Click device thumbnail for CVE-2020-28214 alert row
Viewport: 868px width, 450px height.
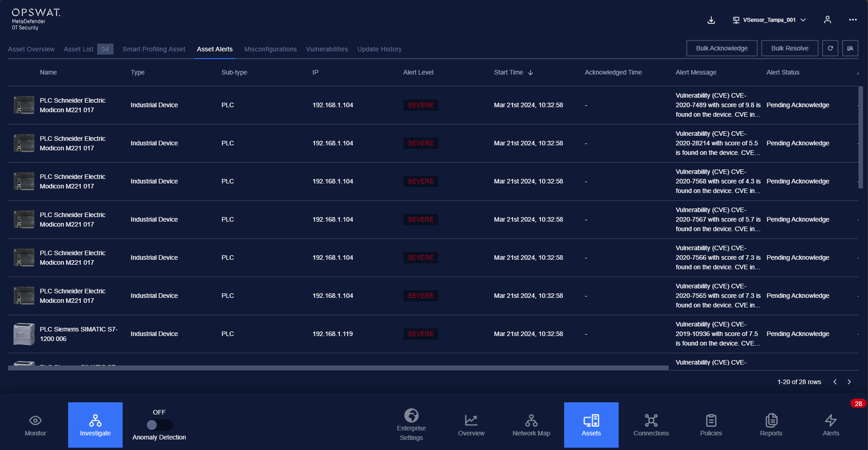click(24, 143)
